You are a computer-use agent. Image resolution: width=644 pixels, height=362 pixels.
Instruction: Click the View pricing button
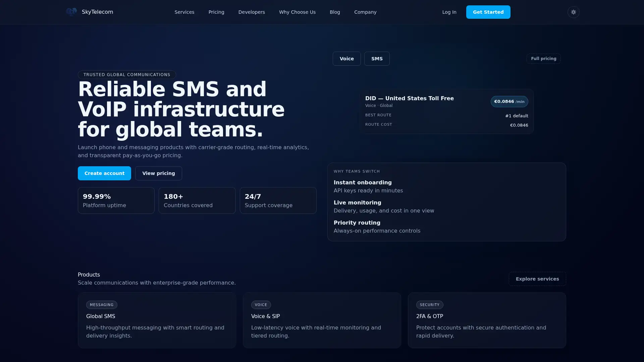pyautogui.click(x=158, y=173)
